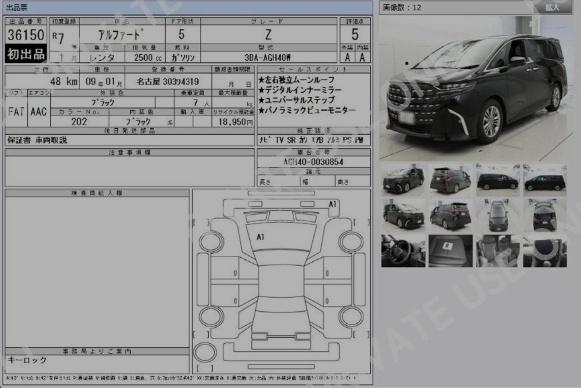Click the chassis number AGH40-0030854
This screenshot has height=388, width=581.
pos(313,162)
